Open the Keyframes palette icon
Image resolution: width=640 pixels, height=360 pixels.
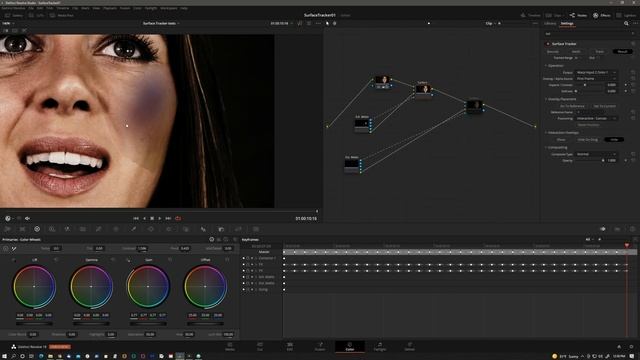click(x=603, y=229)
